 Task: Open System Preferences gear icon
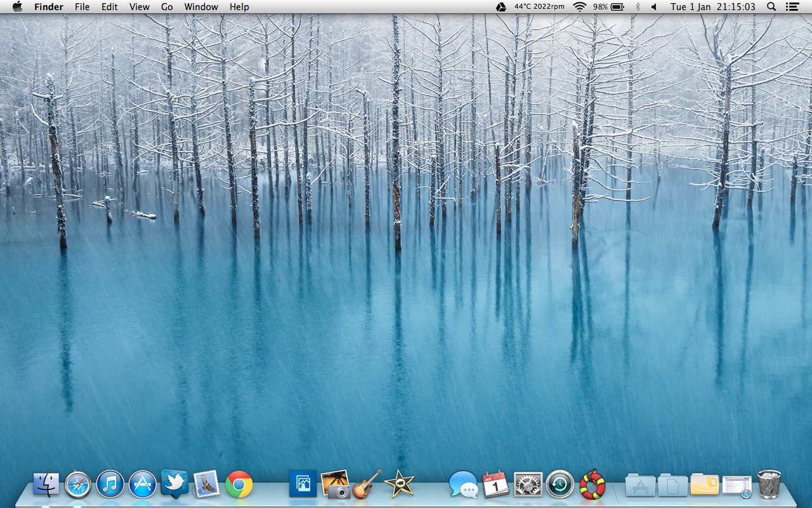(x=528, y=485)
